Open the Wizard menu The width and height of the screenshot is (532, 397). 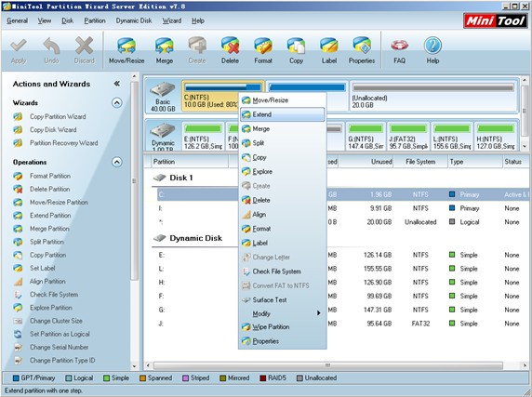pyautogui.click(x=172, y=20)
